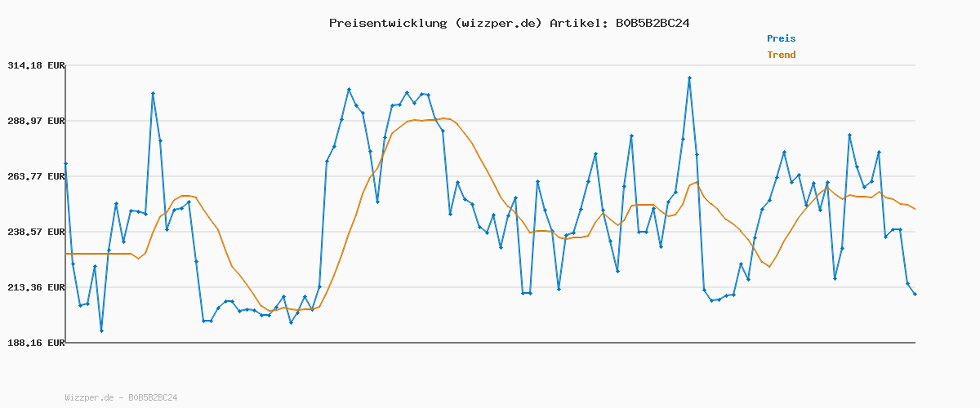Open the 'Wizzper.de - B0B5B2BC24' footer watermark

point(121,397)
